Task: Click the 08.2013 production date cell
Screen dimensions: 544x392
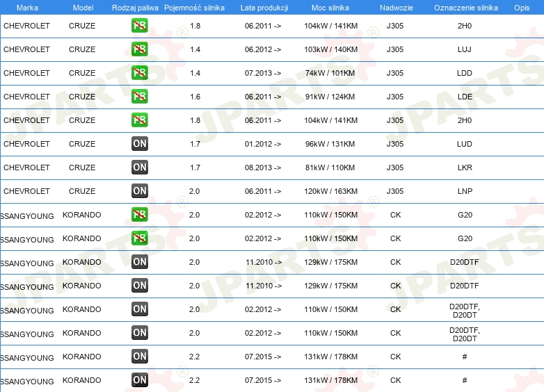Action: tap(263, 168)
